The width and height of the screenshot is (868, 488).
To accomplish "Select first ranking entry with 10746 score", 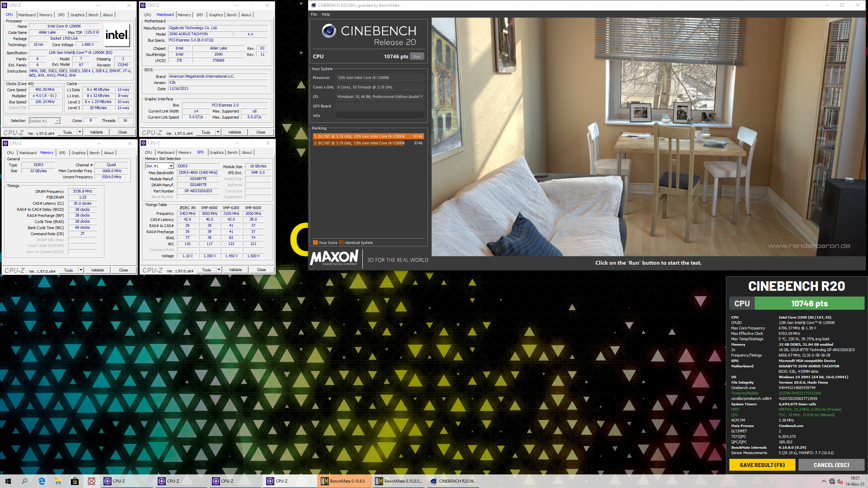I will pos(368,136).
